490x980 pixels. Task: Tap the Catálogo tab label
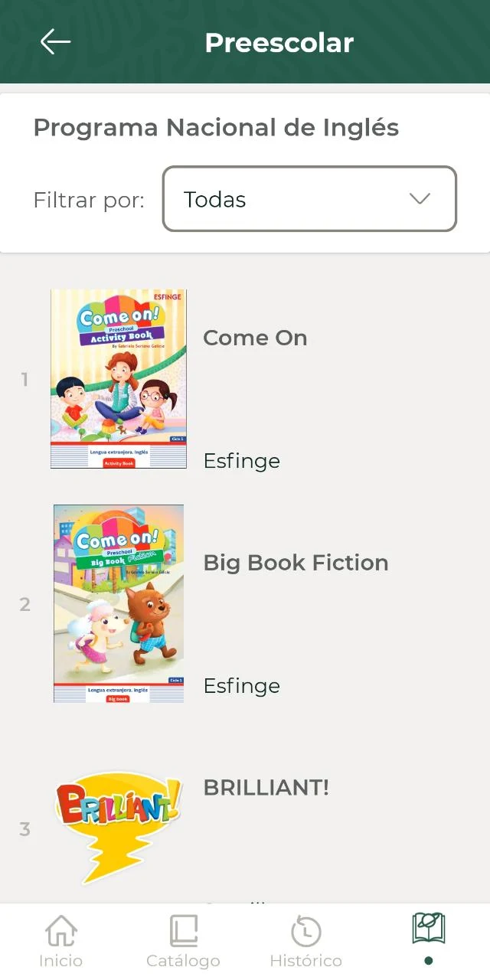pyautogui.click(x=183, y=960)
